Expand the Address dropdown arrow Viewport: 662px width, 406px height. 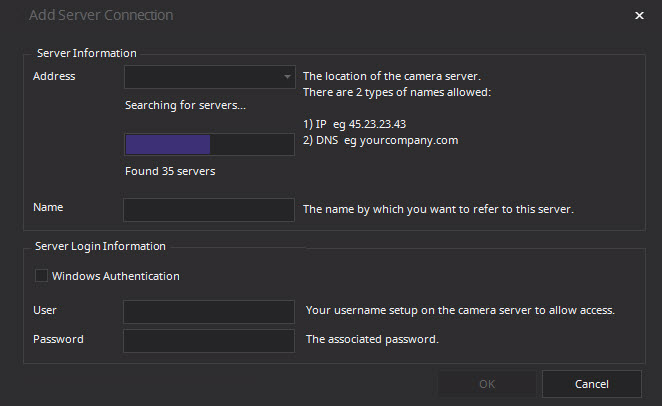point(287,77)
